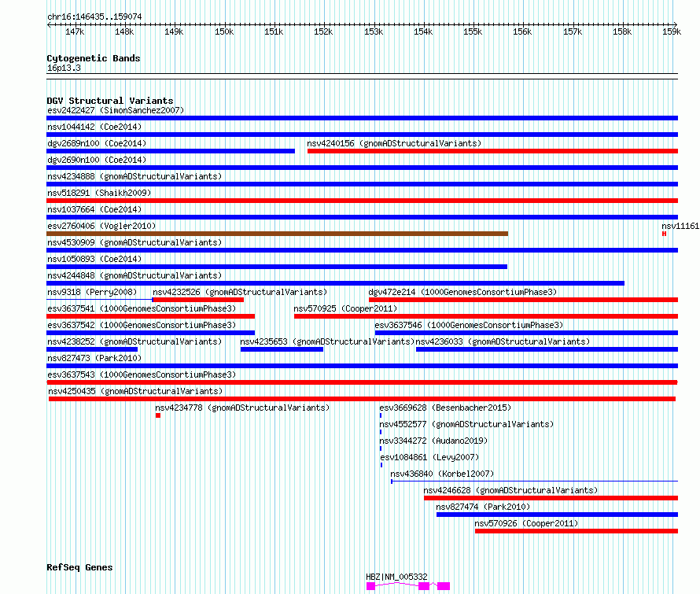This screenshot has height=594, width=700.
Task: Click the 158k ruler position
Action: coord(622,32)
